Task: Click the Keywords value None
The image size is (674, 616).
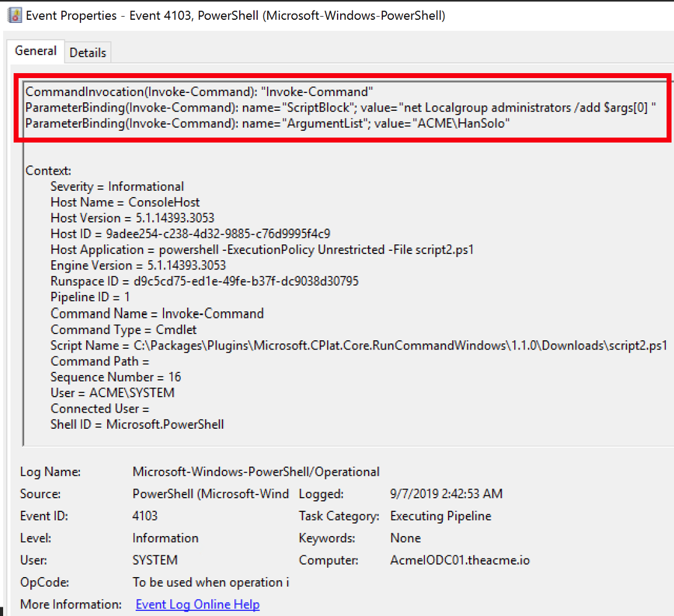Action: (405, 538)
